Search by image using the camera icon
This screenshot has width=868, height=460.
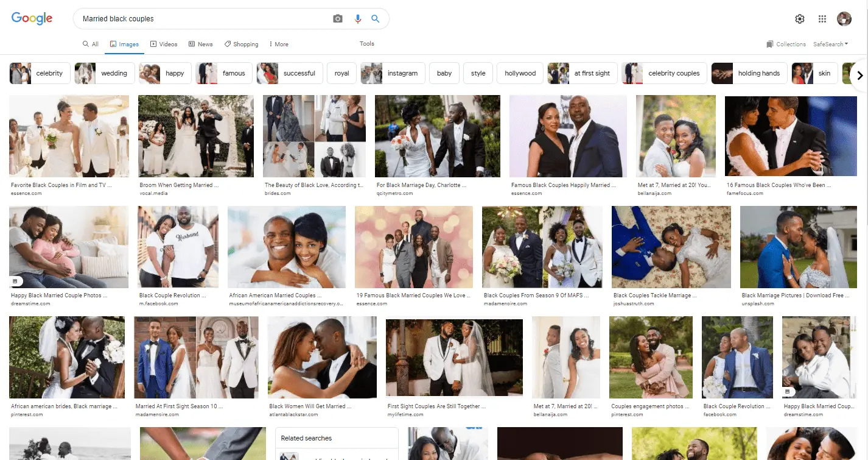tap(337, 18)
